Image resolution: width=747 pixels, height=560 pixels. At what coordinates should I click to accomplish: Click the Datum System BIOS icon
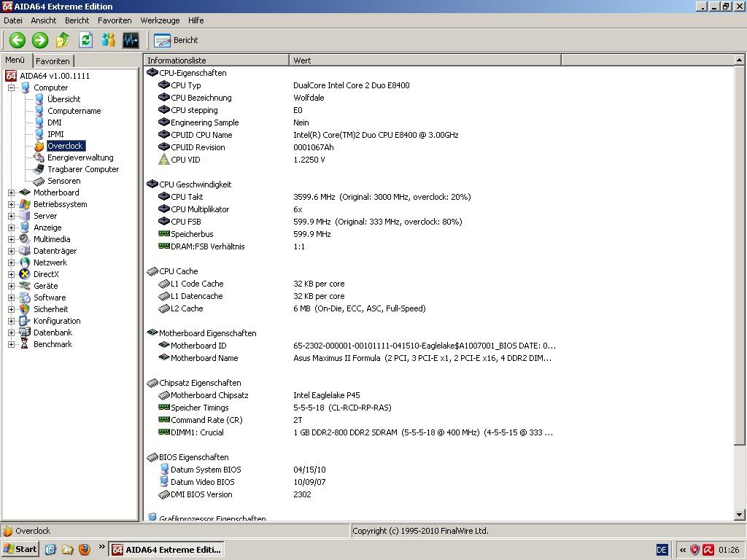click(x=164, y=470)
